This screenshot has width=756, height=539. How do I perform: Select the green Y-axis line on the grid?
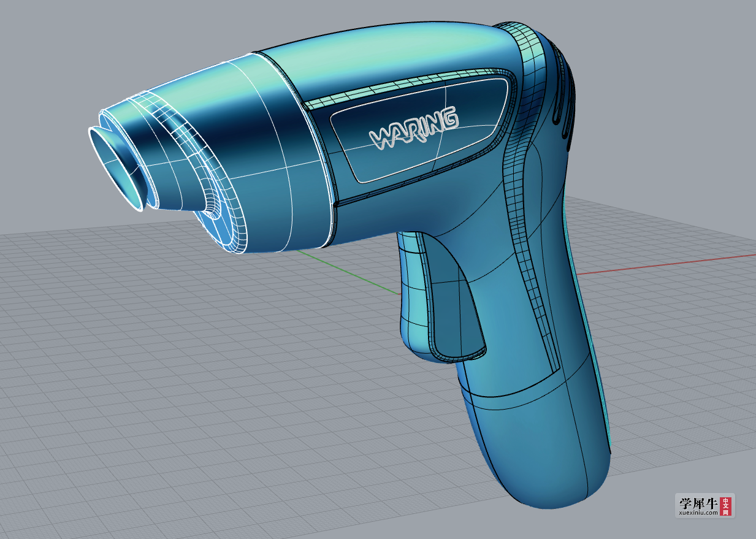click(x=349, y=272)
